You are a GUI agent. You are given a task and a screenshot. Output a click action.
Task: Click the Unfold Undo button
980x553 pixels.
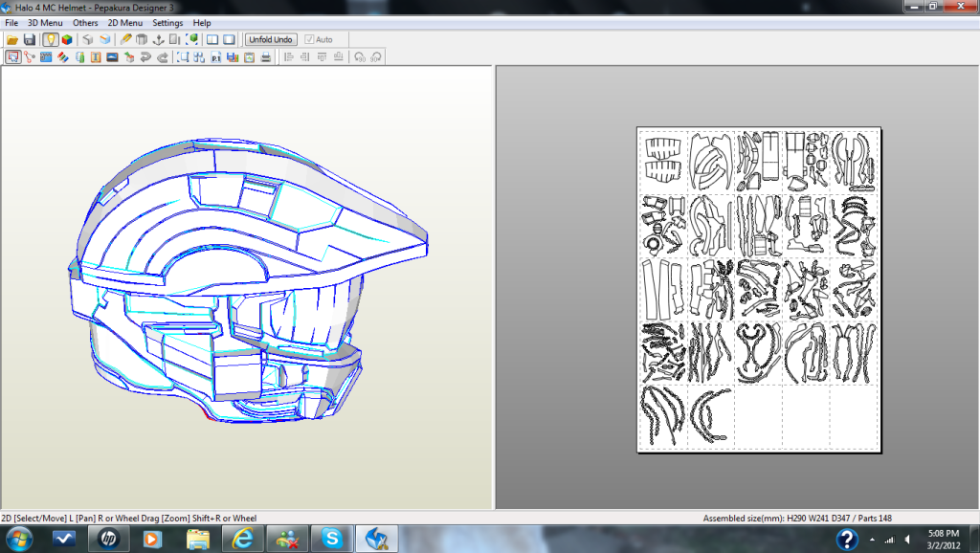(x=271, y=39)
